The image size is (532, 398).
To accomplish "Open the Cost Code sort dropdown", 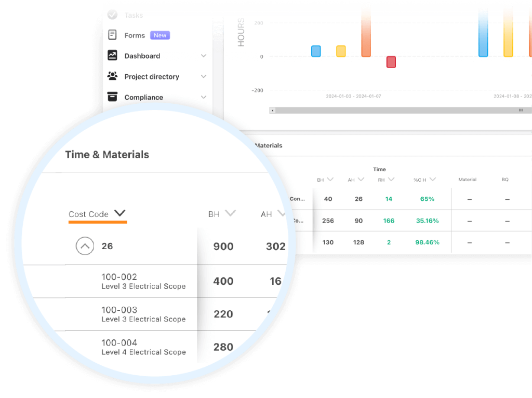I will [x=120, y=213].
